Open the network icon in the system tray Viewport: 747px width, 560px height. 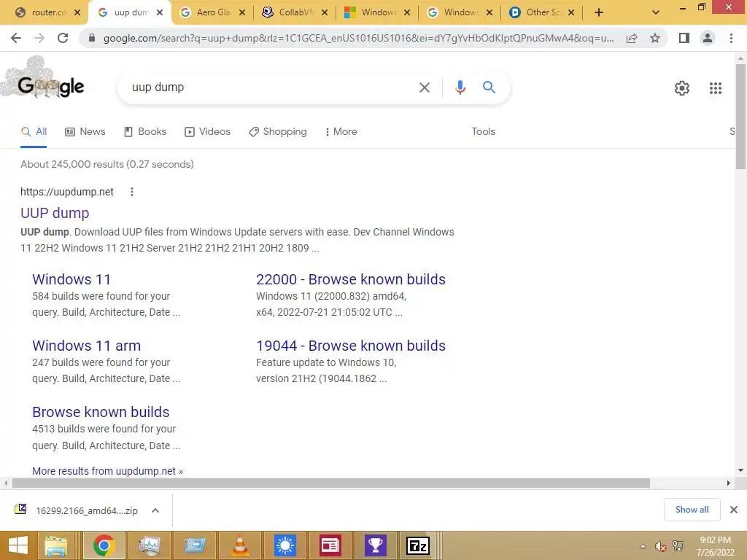(x=678, y=546)
